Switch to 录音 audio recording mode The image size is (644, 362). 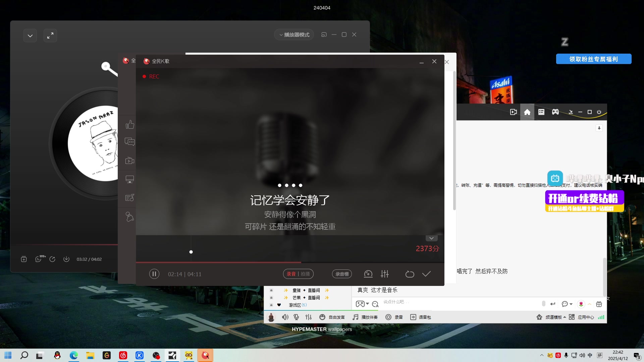(291, 274)
